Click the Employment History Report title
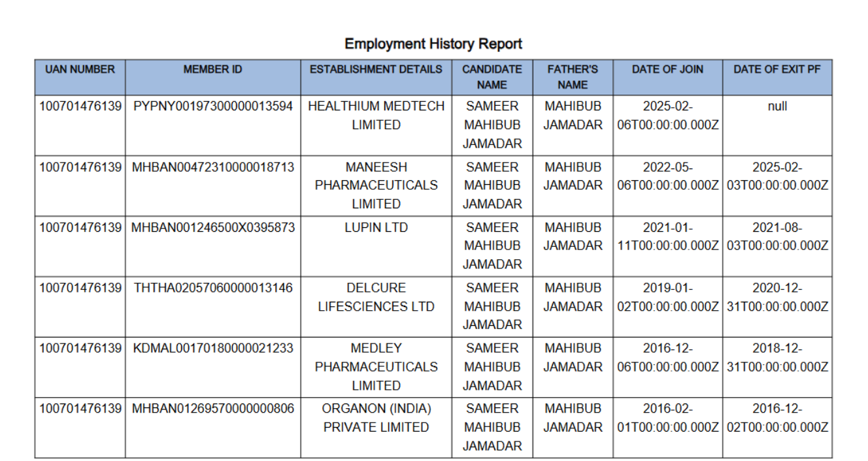Viewport: 868px width, 461px height. [x=433, y=44]
